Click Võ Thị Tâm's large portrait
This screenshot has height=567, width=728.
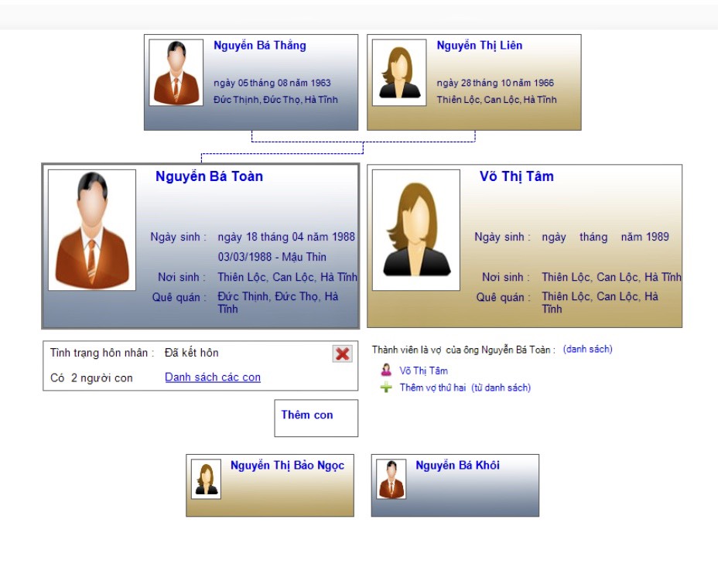point(416,230)
